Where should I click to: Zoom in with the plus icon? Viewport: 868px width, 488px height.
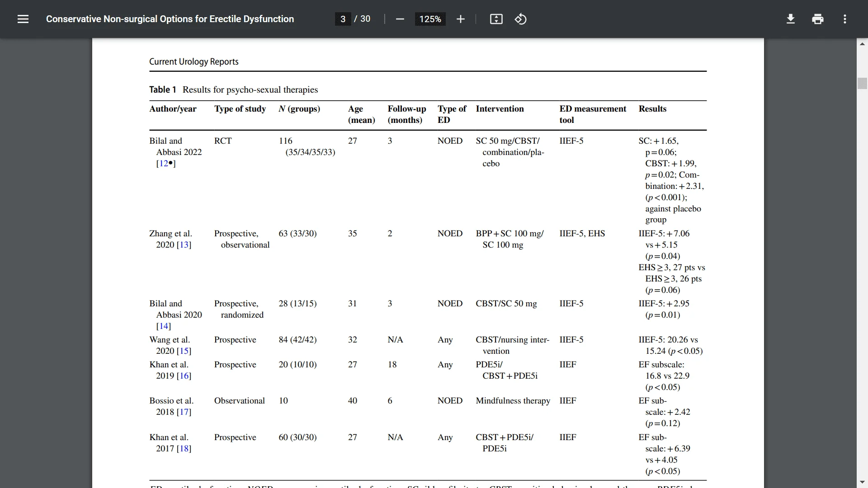pyautogui.click(x=460, y=19)
